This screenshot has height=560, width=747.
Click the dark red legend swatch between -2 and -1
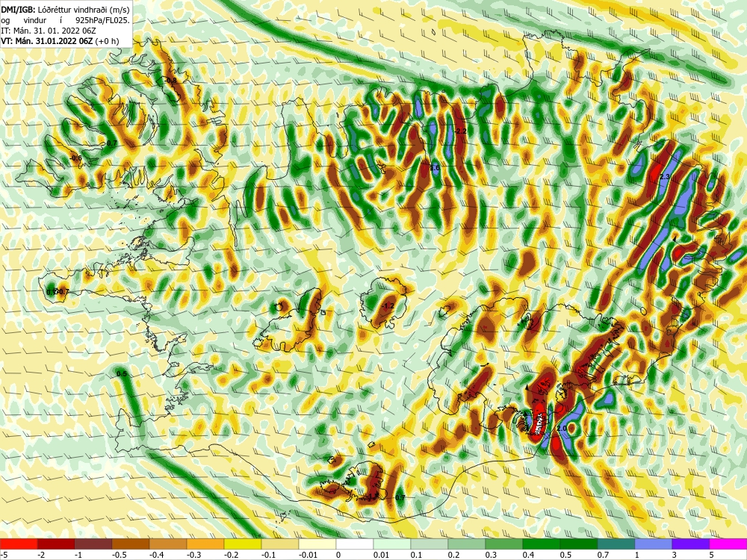click(x=56, y=544)
